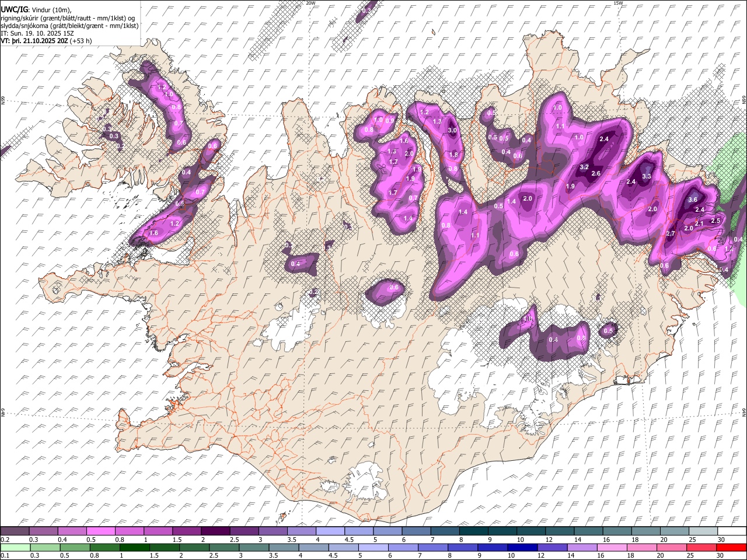Click the pure red 30 legend swatch
The image size is (747, 560).
coord(731,547)
